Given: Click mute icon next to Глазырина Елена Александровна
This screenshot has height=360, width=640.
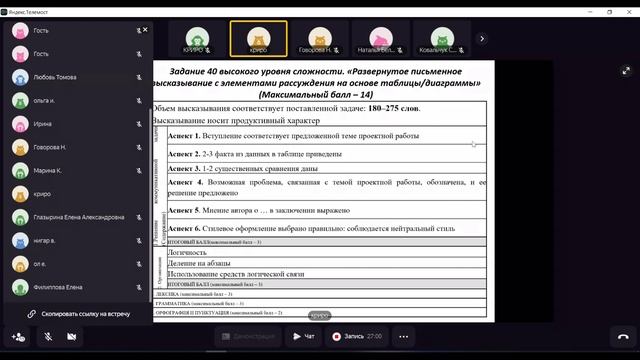Looking at the screenshot, I should click(139, 218).
